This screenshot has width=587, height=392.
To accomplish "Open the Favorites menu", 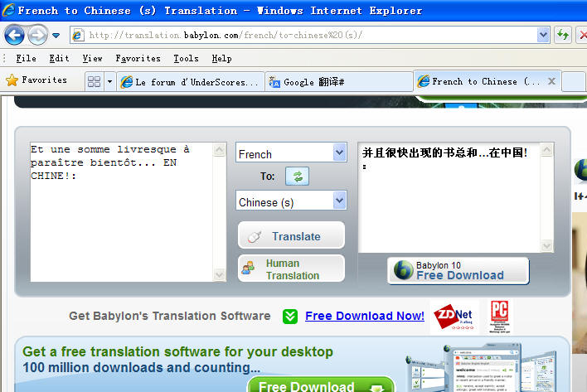I will [x=138, y=58].
